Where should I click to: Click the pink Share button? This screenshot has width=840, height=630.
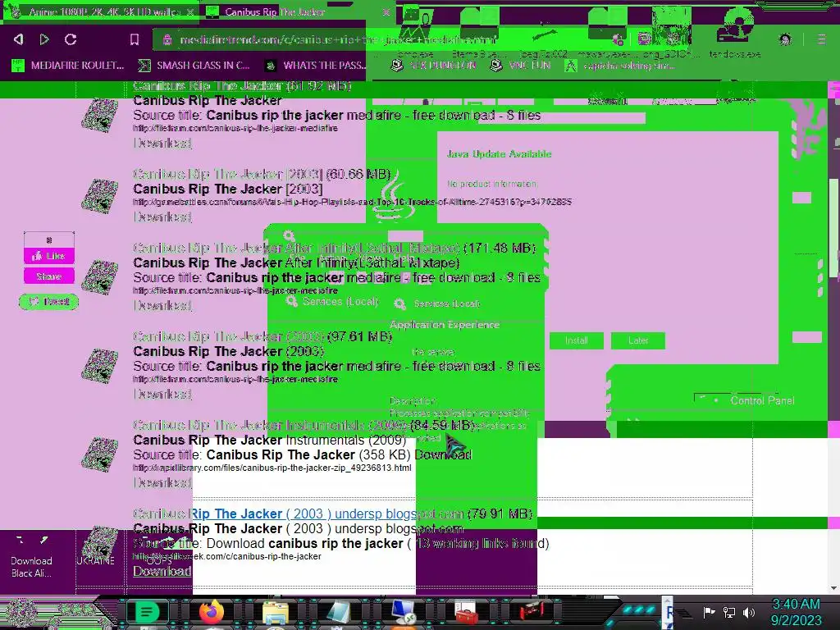(48, 276)
